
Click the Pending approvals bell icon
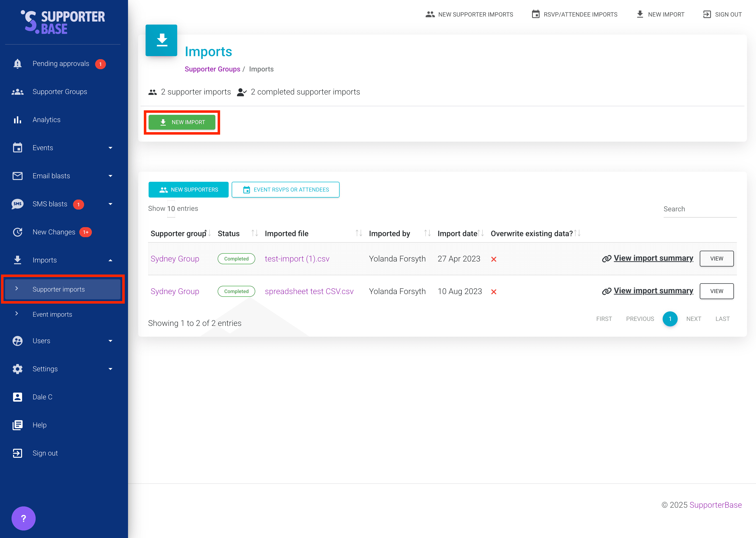(18, 64)
